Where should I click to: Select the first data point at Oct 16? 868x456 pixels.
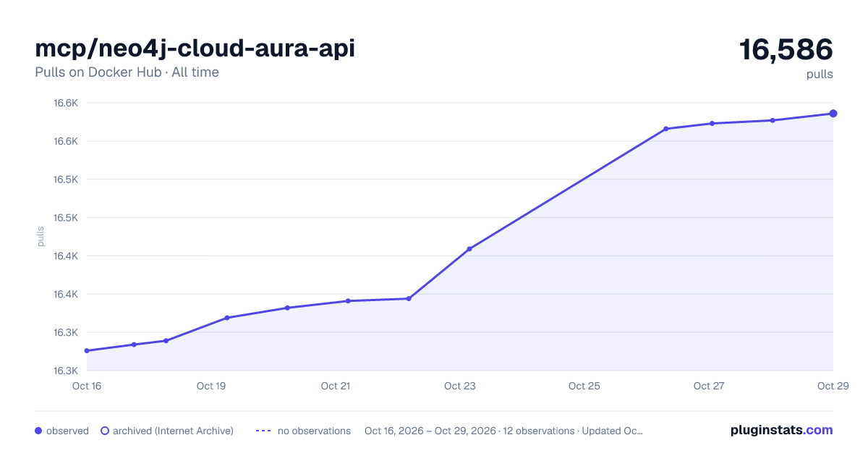pos(87,350)
